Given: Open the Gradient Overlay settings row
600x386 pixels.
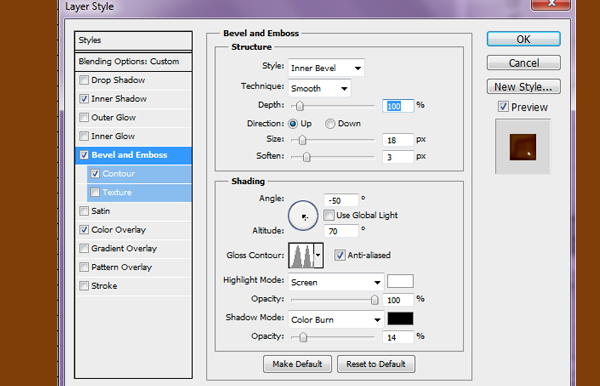Looking at the screenshot, I should tap(133, 248).
